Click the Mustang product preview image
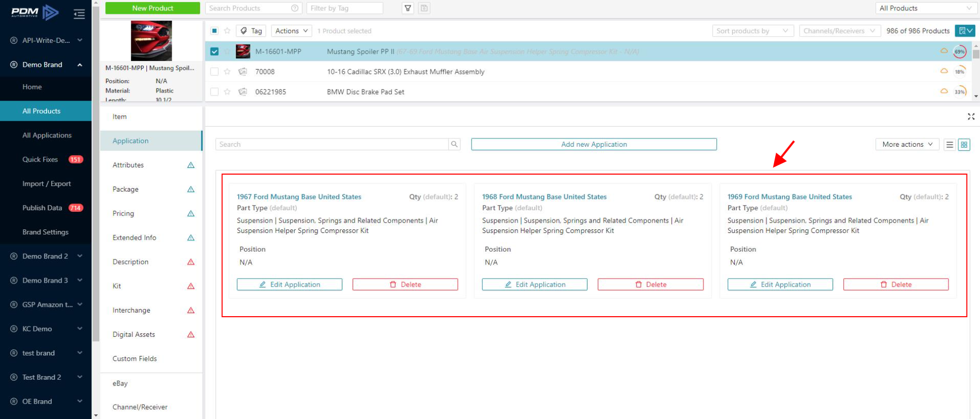Viewport: 980px width, 419px height. point(151,41)
